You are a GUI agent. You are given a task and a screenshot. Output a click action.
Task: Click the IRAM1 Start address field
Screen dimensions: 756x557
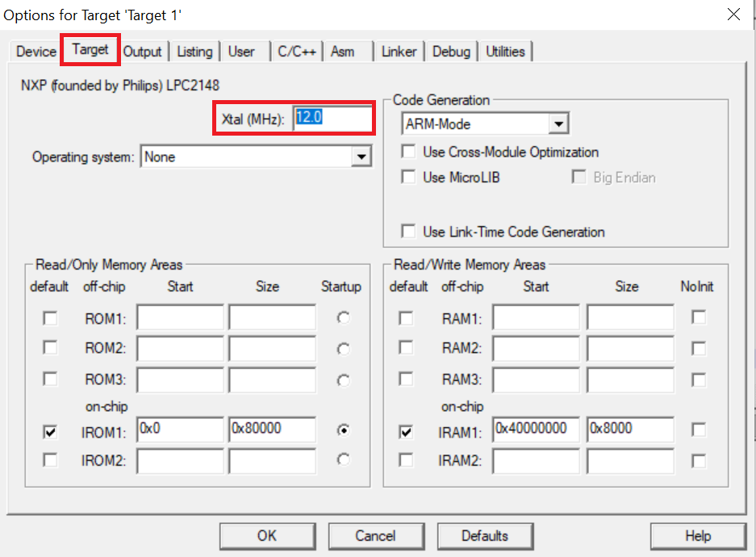pyautogui.click(x=535, y=429)
